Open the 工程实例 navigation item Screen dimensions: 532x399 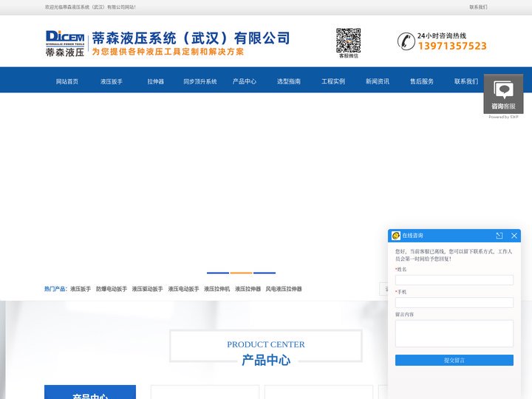coord(333,81)
